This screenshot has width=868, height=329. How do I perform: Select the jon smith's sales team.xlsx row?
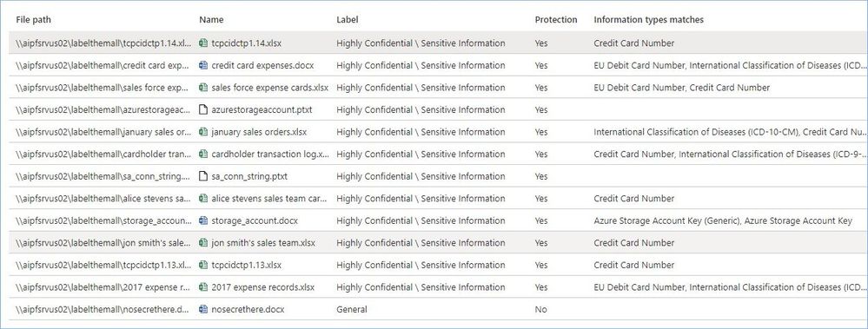click(x=438, y=243)
